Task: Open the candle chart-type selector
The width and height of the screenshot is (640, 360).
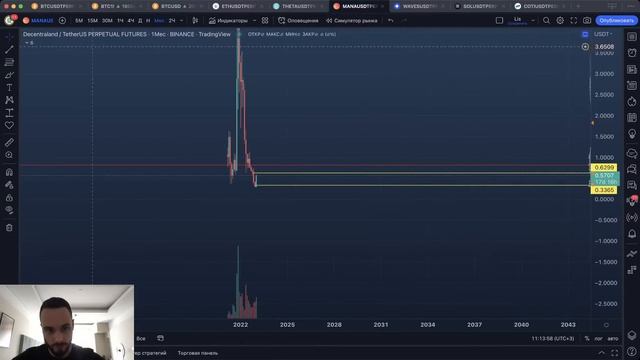Action: [195, 20]
